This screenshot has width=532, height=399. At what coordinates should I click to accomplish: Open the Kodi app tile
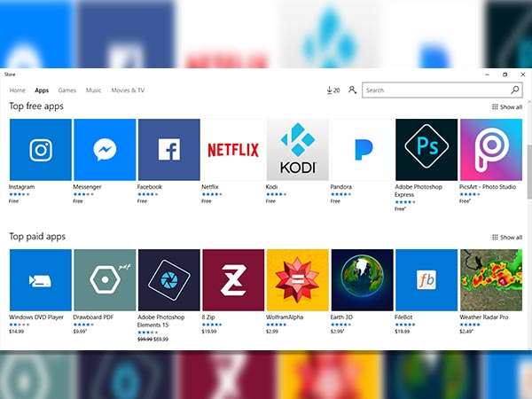pos(297,150)
